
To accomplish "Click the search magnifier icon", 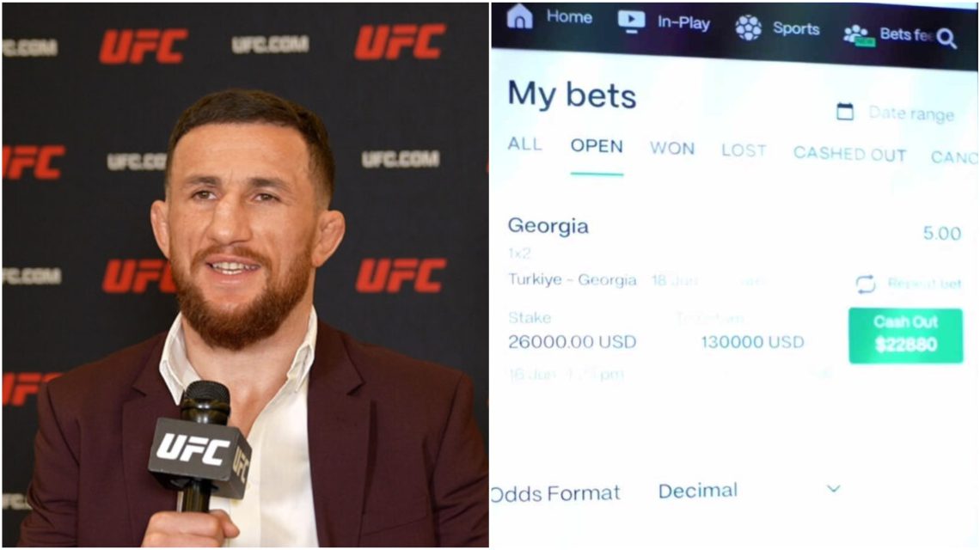I will pos(946,39).
